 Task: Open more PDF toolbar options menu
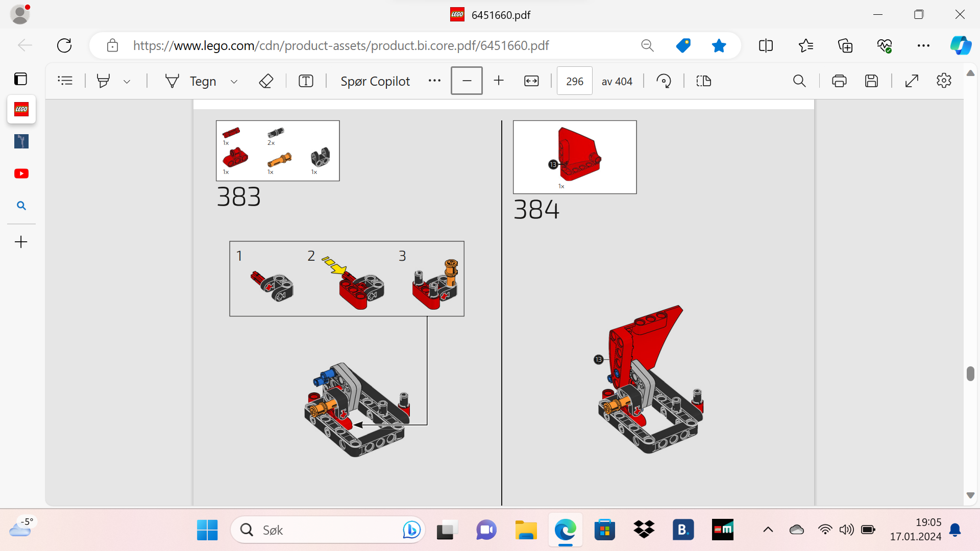coord(434,81)
